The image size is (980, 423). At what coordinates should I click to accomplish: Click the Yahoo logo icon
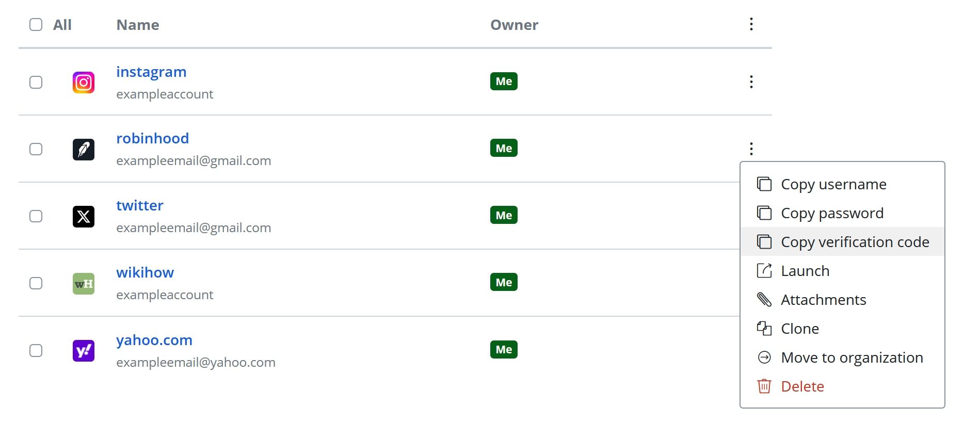pos(83,351)
